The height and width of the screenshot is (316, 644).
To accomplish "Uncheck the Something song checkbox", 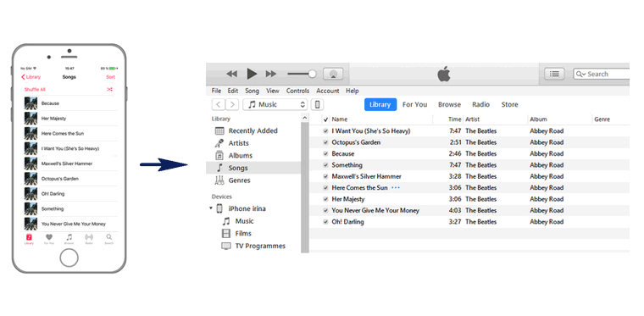I will point(325,165).
